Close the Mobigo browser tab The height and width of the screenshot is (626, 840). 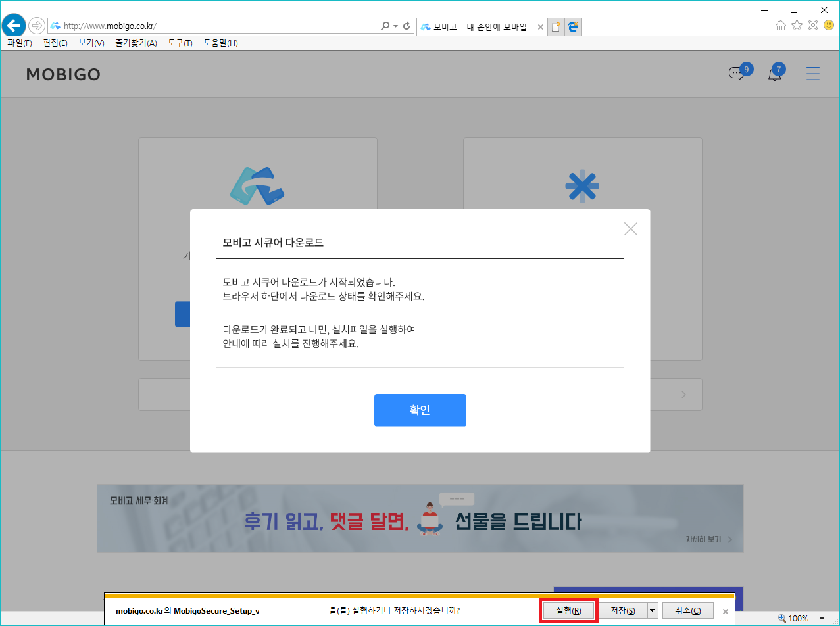[541, 27]
